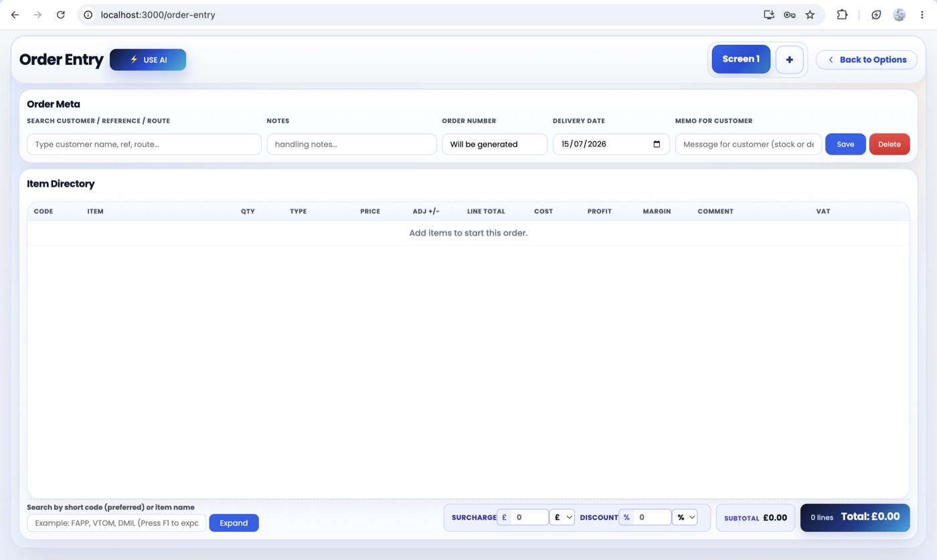This screenshot has width=937, height=560.
Task: Click the install app icon in address bar
Action: (x=769, y=15)
